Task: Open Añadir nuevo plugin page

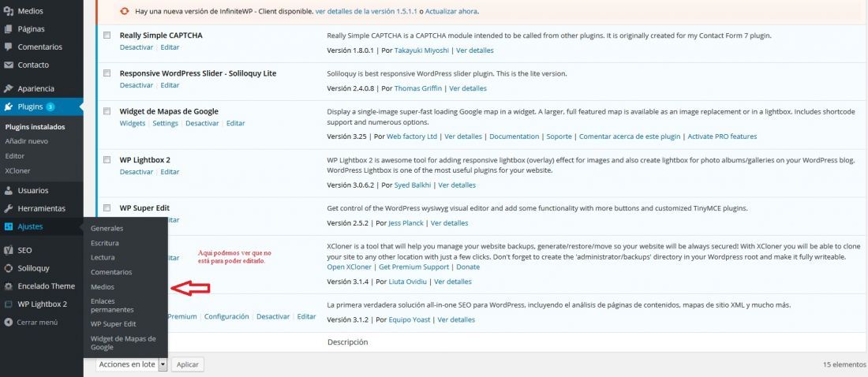Action: [x=27, y=141]
